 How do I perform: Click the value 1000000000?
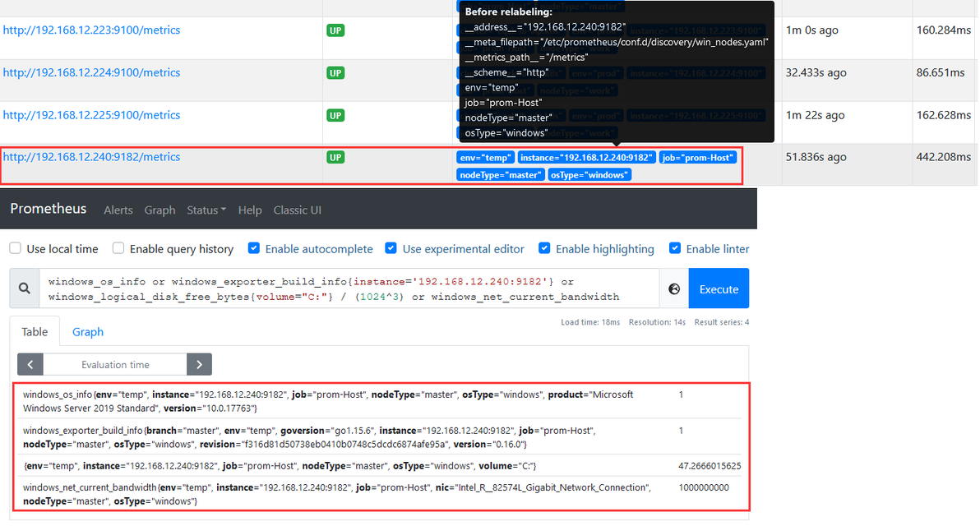(x=704, y=487)
